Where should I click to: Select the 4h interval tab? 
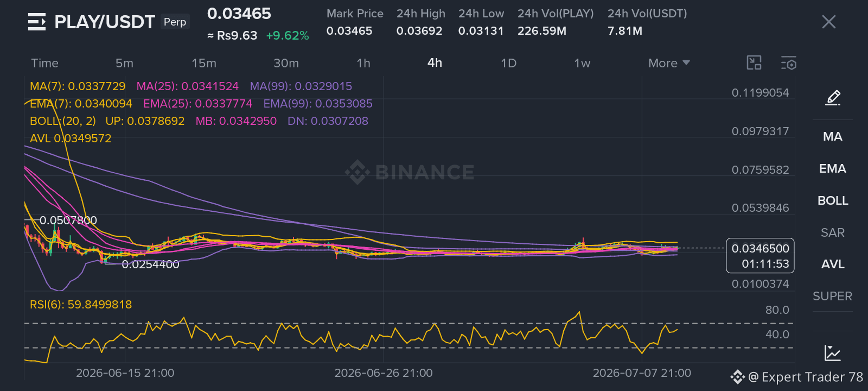pos(435,63)
